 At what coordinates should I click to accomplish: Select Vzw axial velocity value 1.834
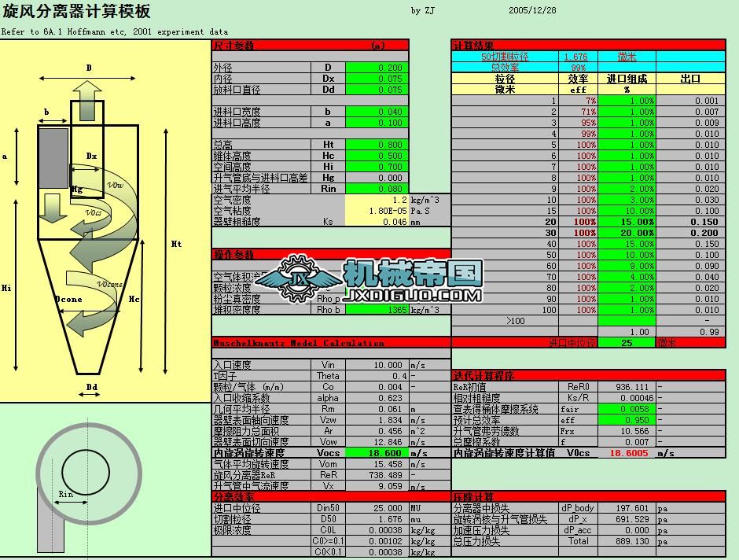pyautogui.click(x=377, y=420)
